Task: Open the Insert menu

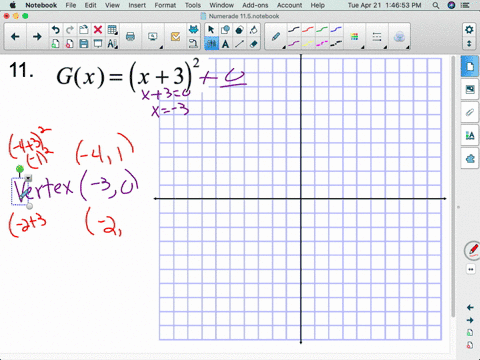Action: click(137, 5)
